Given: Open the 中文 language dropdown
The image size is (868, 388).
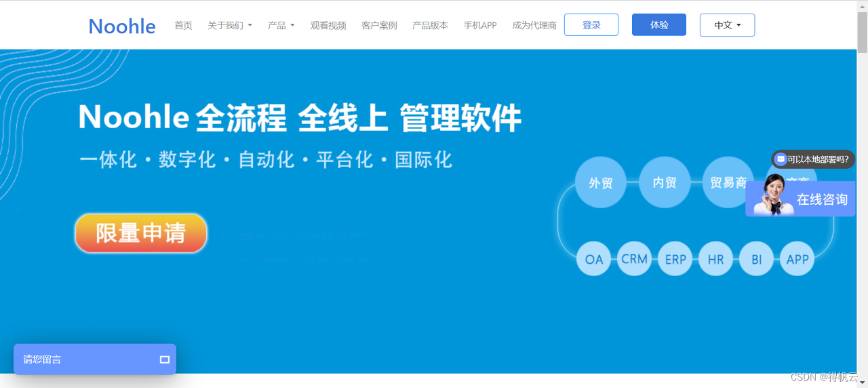Looking at the screenshot, I should 727,25.
